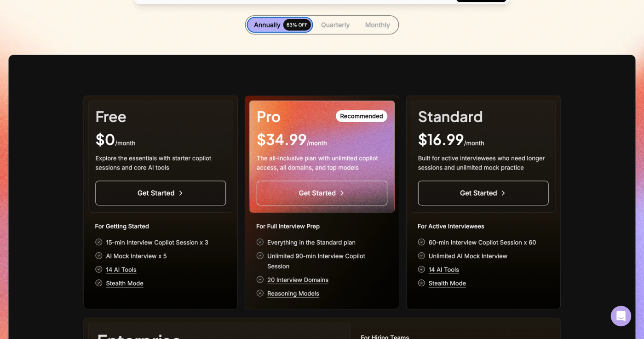Screen dimensions: 644x339
Task: Open Stealth Mode link in Standard plan
Action: click(x=447, y=283)
